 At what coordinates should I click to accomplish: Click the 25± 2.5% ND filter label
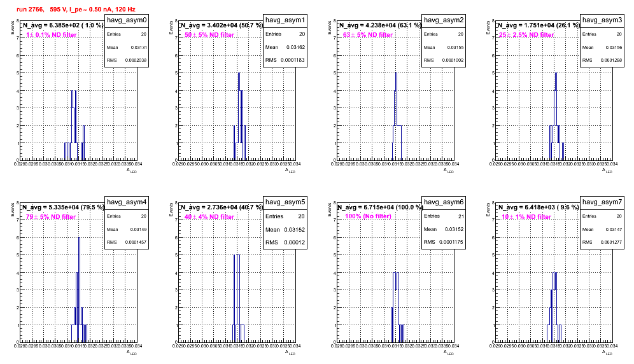[526, 35]
